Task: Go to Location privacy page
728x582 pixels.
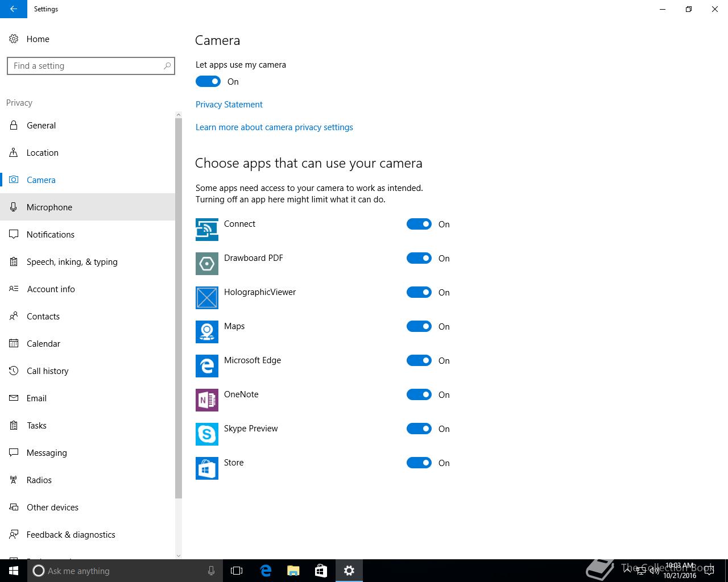Action: [x=88, y=152]
